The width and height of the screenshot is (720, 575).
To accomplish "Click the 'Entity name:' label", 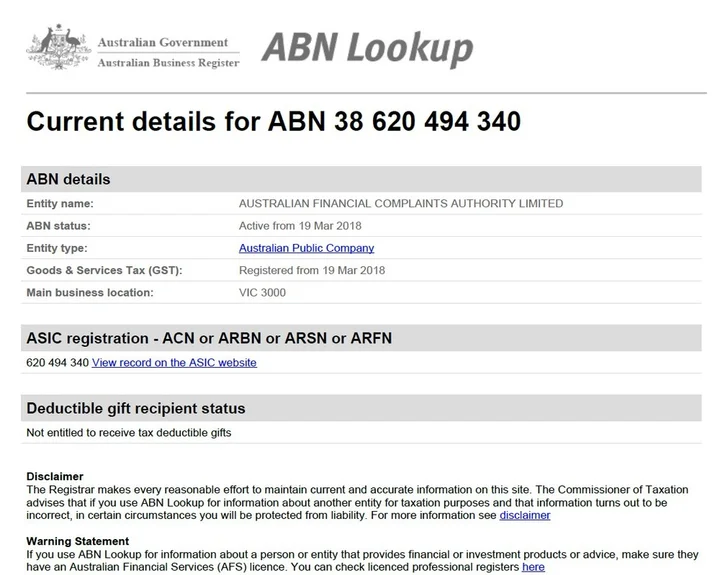I will pyautogui.click(x=60, y=203).
